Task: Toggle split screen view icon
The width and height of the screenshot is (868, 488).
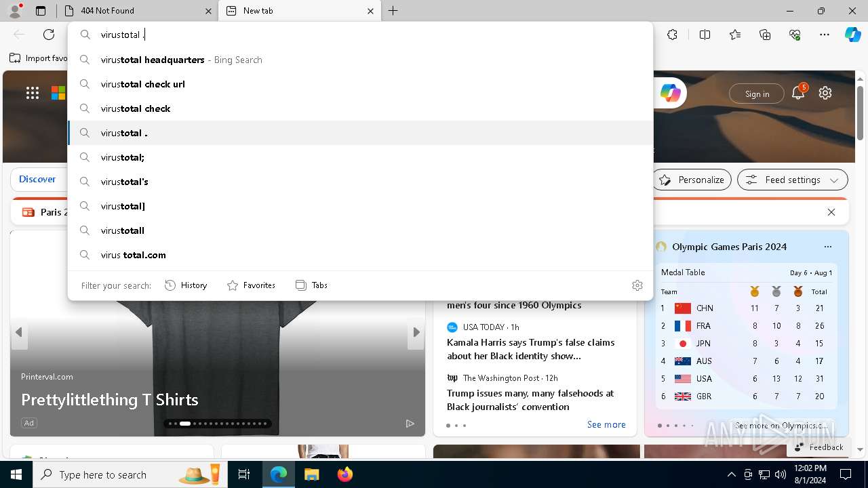Action: (x=705, y=35)
